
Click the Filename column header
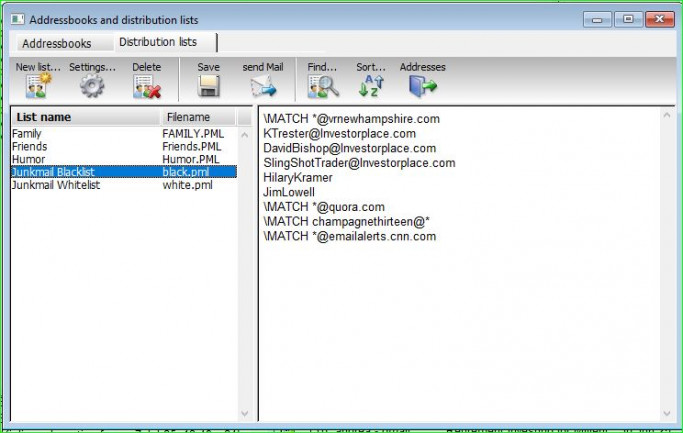click(188, 117)
